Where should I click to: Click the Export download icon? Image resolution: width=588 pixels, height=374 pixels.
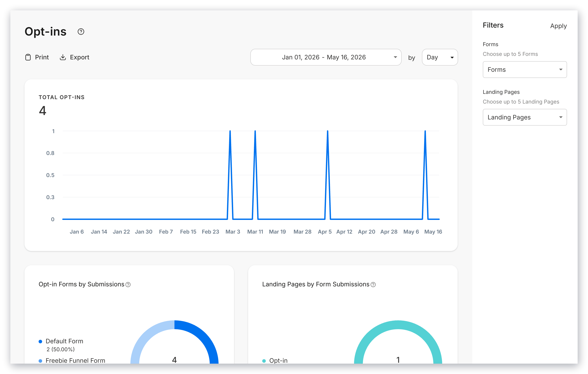tap(63, 57)
